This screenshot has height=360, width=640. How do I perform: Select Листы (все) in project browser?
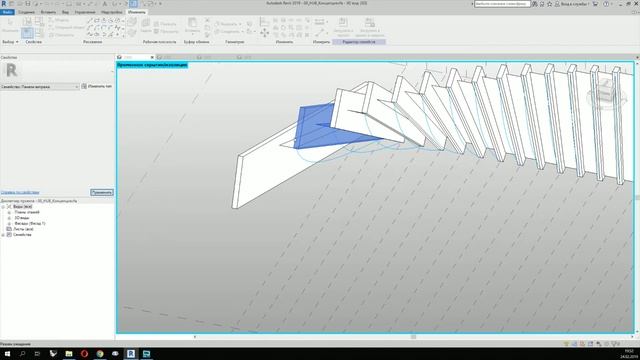(x=23, y=229)
